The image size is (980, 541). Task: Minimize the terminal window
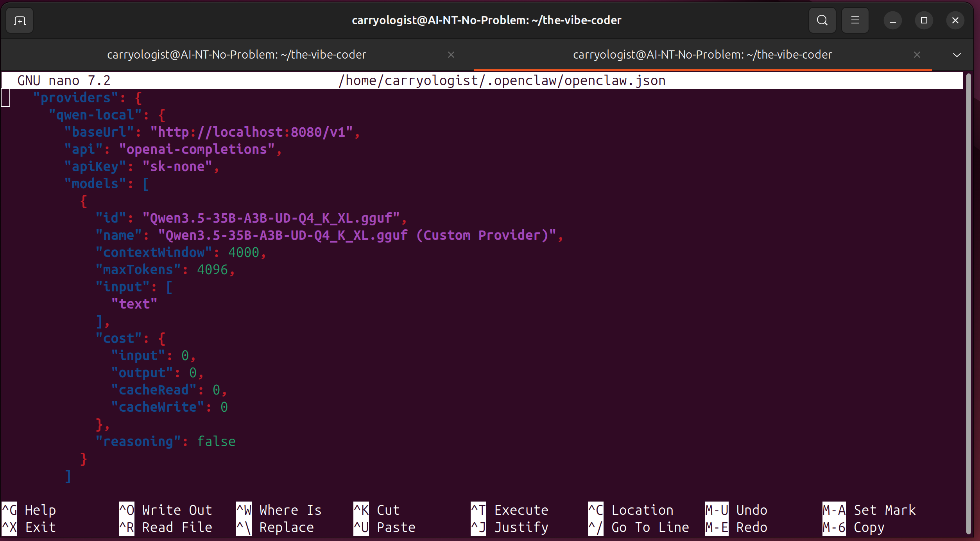coord(892,20)
